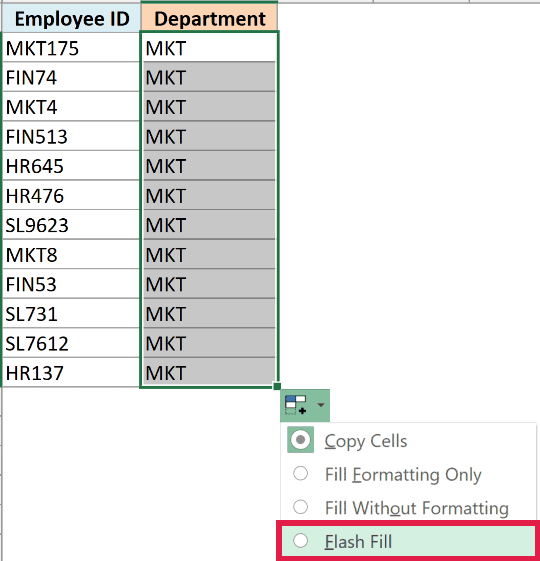Click Department cell beside FIN513
540x561 pixels.
(x=209, y=136)
